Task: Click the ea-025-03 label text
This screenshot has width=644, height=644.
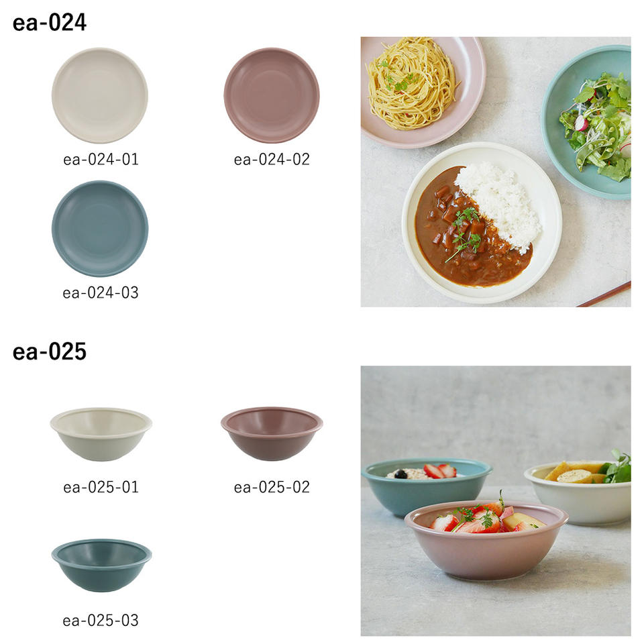Action: tap(101, 620)
